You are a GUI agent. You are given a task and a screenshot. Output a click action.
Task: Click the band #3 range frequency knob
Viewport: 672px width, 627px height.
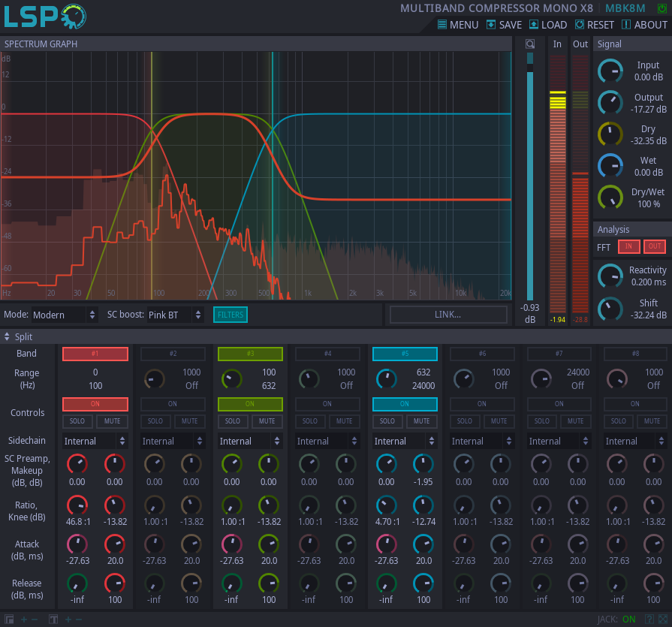coord(232,379)
